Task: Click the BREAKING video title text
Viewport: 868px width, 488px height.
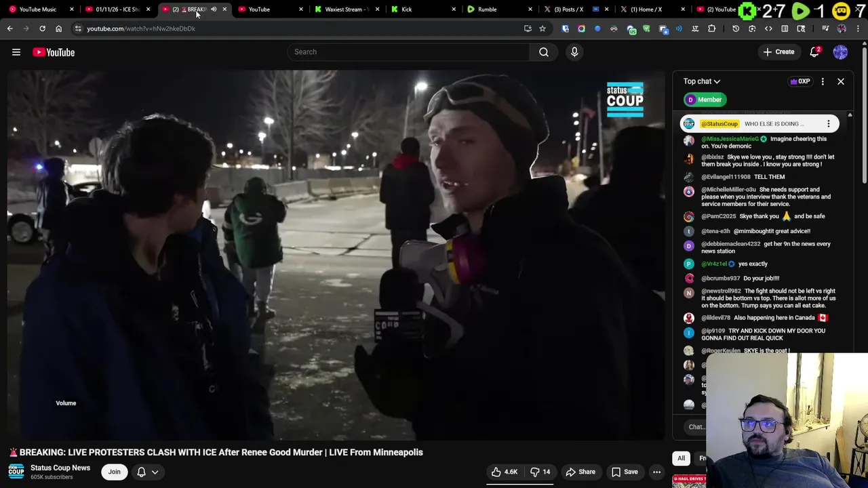Action: pos(221,452)
